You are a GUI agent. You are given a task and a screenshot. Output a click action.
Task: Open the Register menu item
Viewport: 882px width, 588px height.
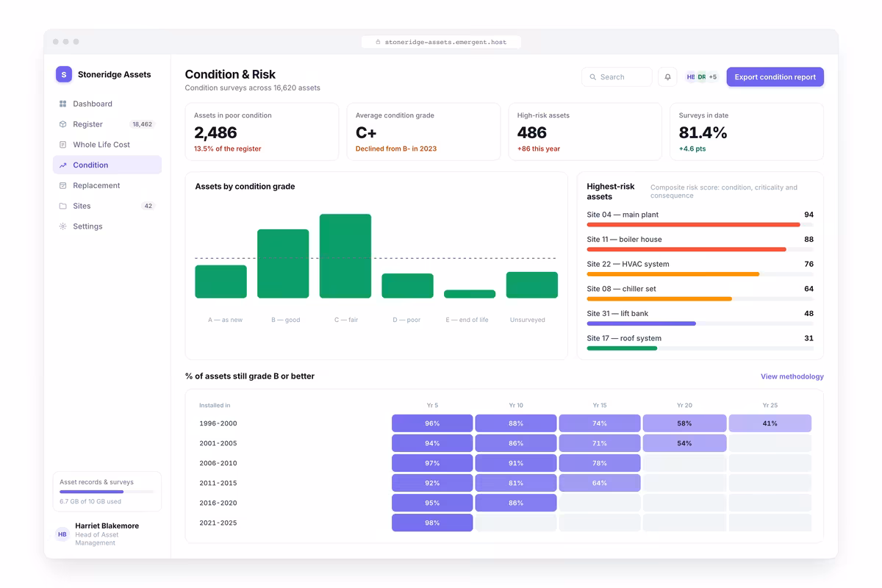[x=107, y=124]
